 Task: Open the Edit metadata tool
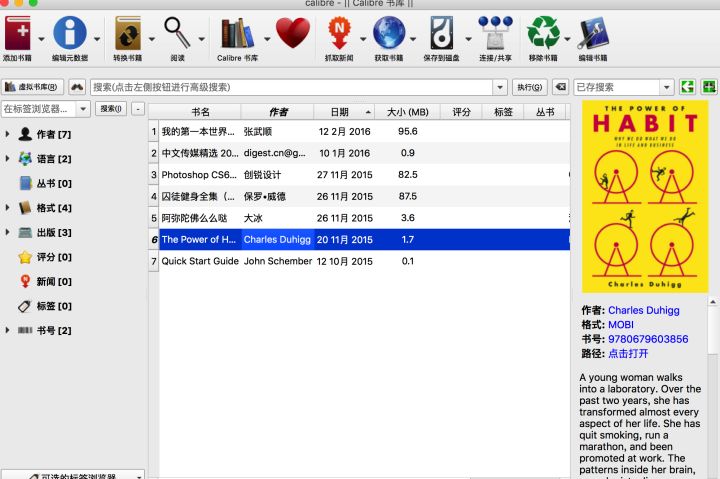point(70,33)
